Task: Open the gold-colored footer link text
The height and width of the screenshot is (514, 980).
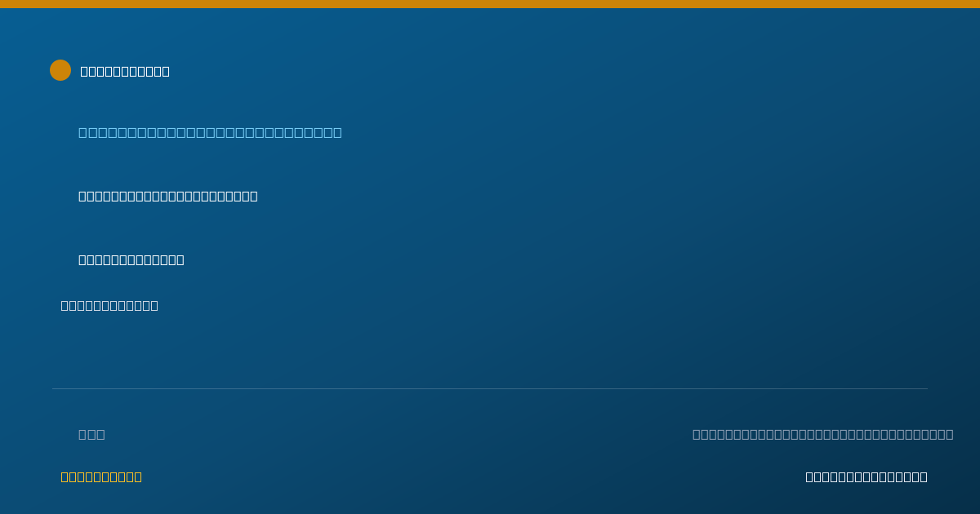Action: point(101,476)
